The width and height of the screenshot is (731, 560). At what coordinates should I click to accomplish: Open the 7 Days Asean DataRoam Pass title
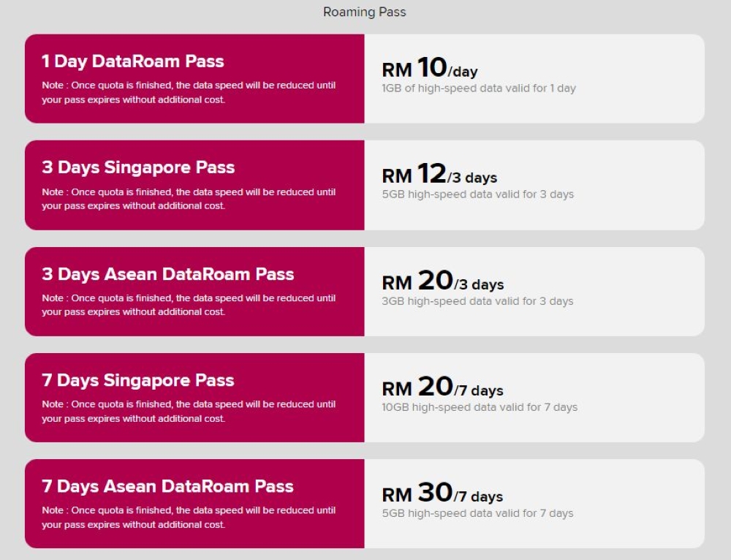[167, 486]
